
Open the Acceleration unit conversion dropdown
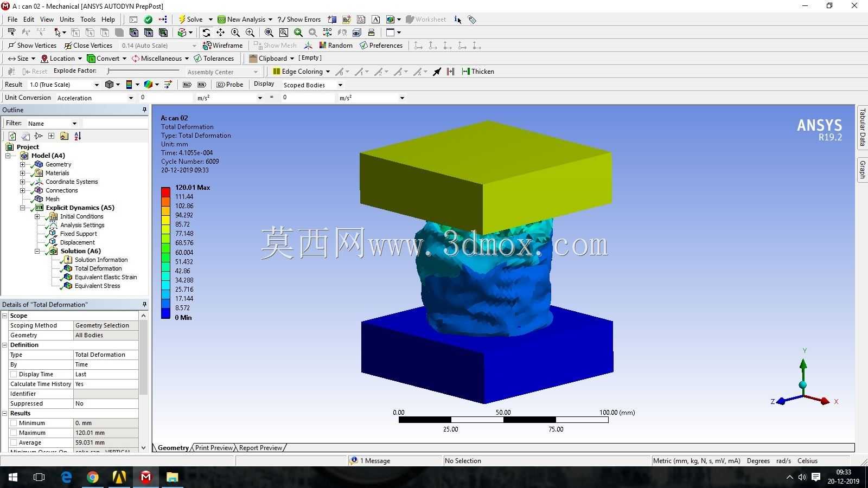131,98
